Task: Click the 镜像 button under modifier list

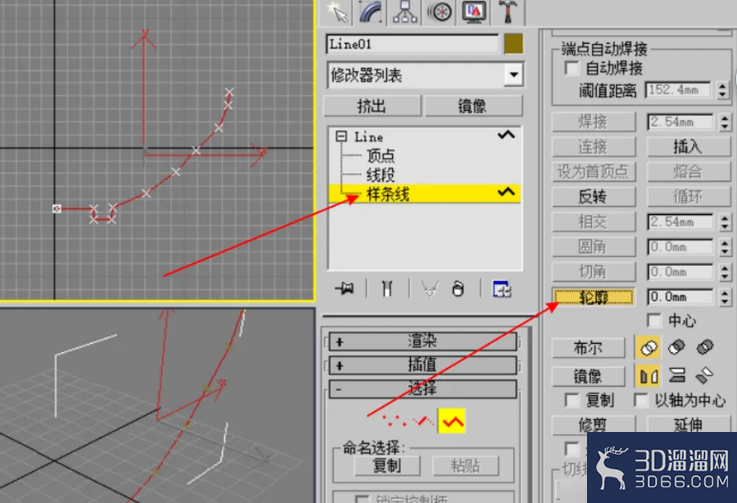Action: tap(473, 106)
